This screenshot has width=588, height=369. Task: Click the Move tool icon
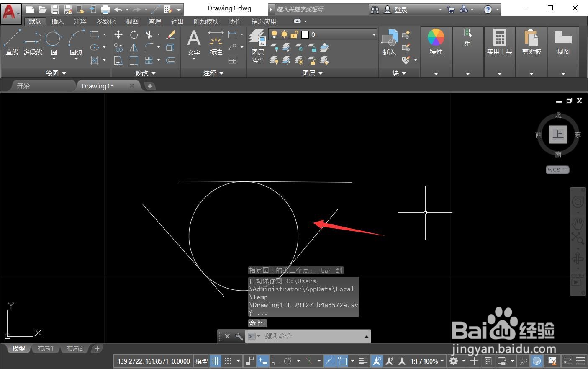coord(118,34)
